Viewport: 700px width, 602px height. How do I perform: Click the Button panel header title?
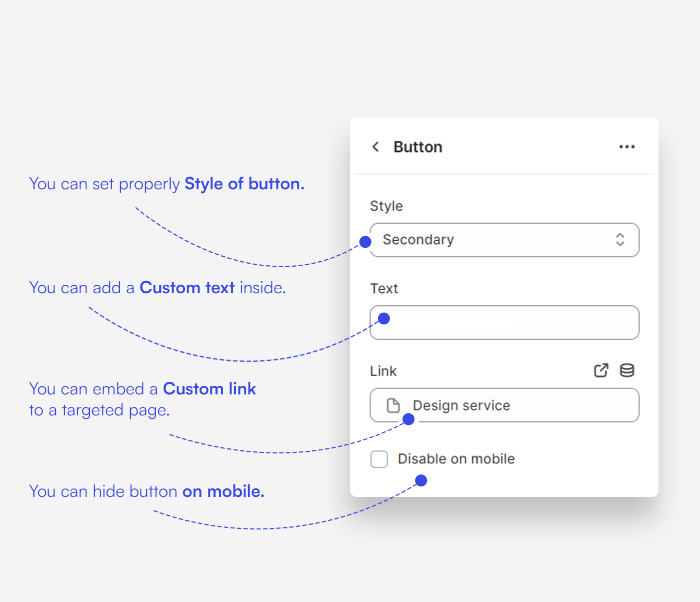pyautogui.click(x=417, y=147)
